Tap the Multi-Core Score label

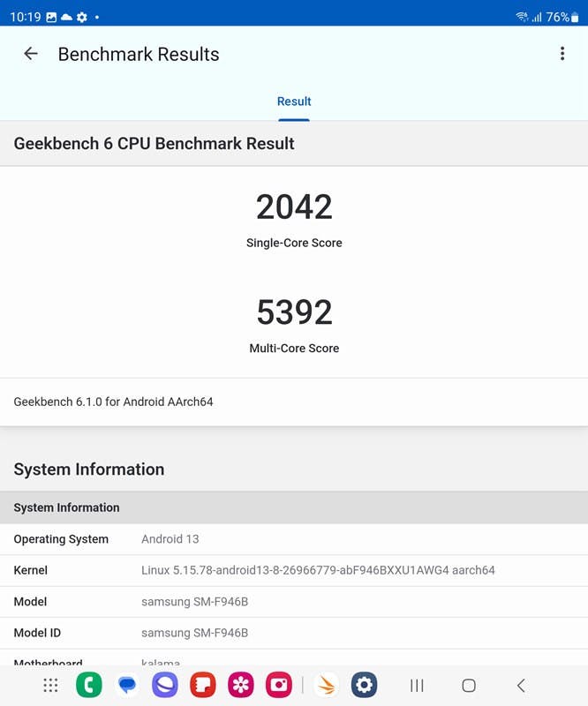point(294,348)
